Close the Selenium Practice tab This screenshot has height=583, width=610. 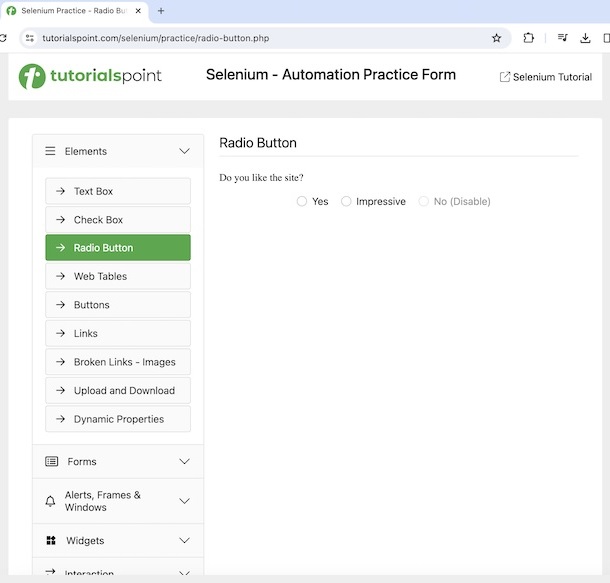138,11
